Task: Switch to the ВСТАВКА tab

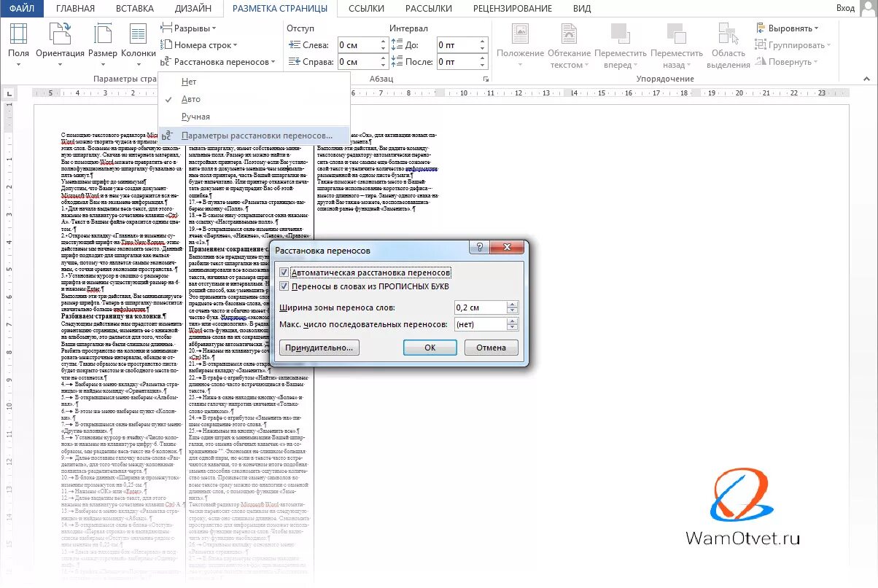Action: point(135,8)
